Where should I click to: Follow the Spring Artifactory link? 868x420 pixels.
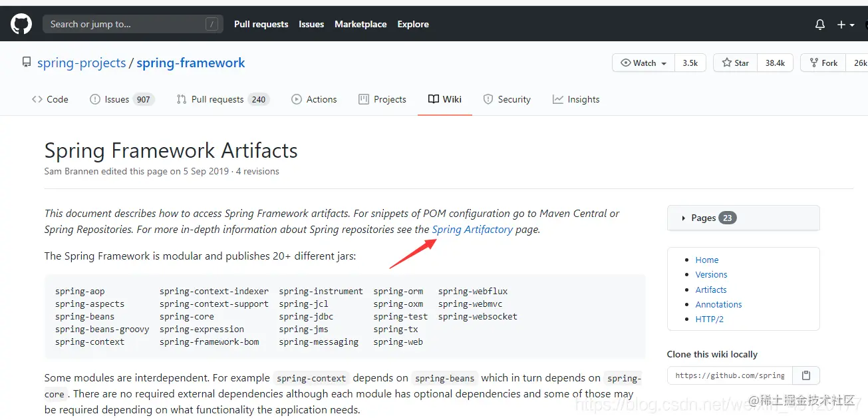click(x=472, y=229)
